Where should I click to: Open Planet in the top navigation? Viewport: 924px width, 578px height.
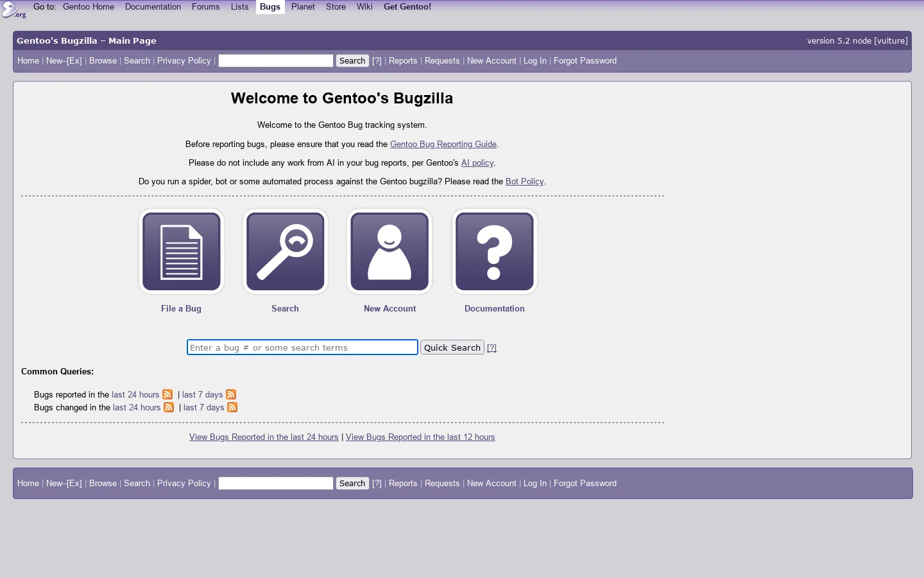(303, 7)
